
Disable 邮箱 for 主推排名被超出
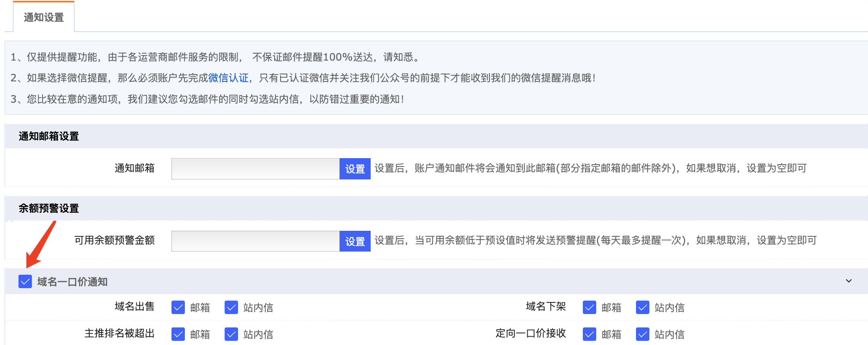click(x=178, y=334)
